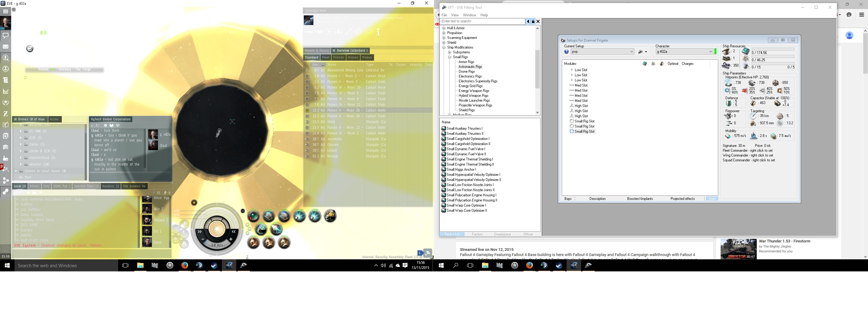
Task: Click the blue help question mark icon
Action: coord(566,52)
